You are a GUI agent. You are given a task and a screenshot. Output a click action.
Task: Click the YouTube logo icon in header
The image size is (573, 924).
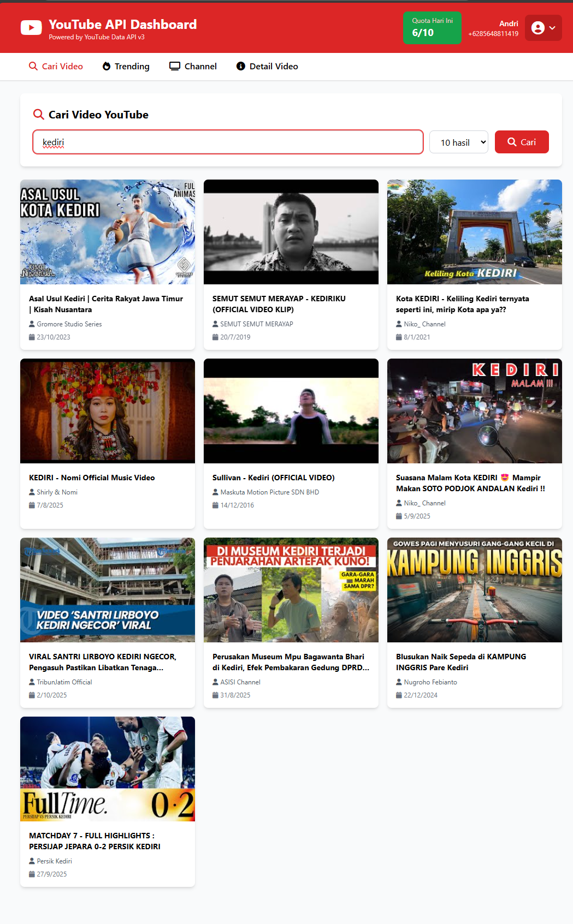[31, 28]
